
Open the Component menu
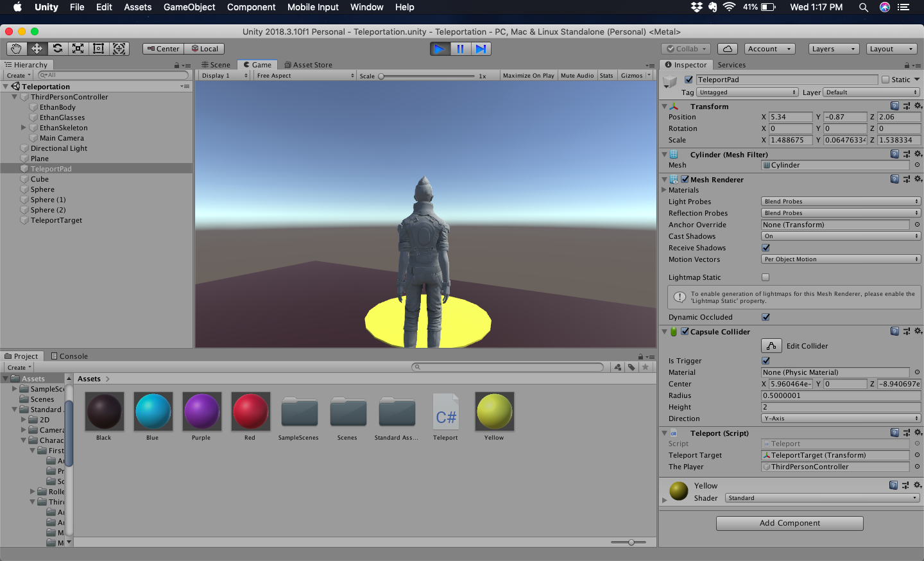251,7
